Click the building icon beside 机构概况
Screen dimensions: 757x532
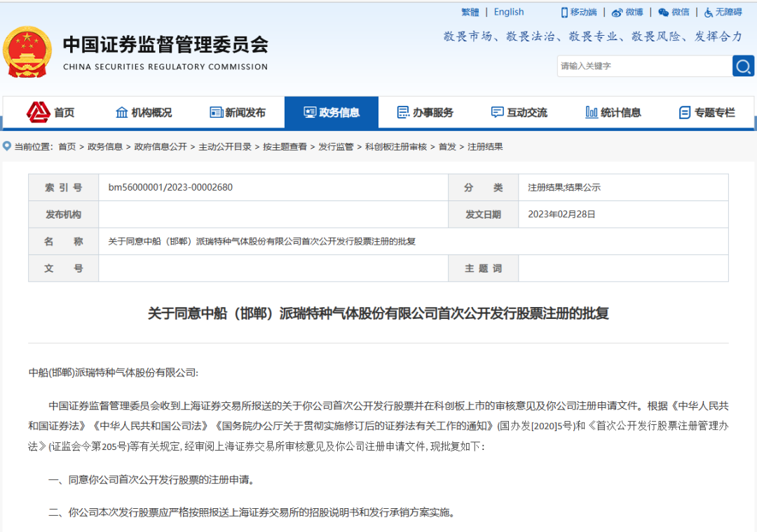[x=122, y=112]
